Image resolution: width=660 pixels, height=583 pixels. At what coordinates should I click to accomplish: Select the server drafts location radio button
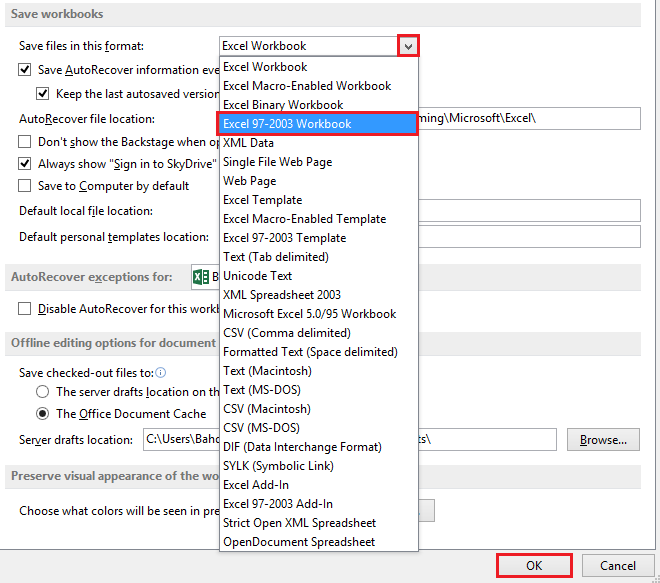click(x=42, y=391)
